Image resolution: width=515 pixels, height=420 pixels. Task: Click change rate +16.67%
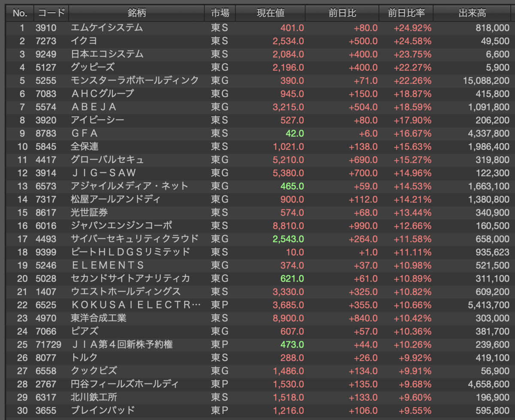pyautogui.click(x=412, y=134)
